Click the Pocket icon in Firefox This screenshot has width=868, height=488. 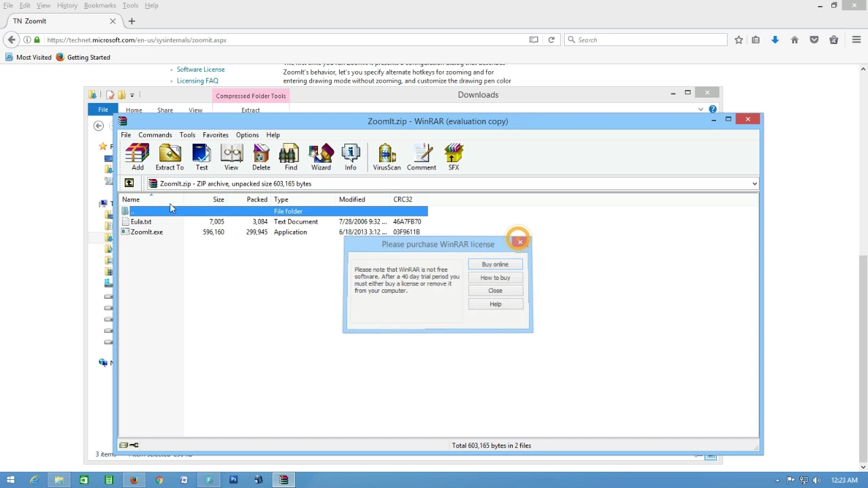click(x=814, y=40)
